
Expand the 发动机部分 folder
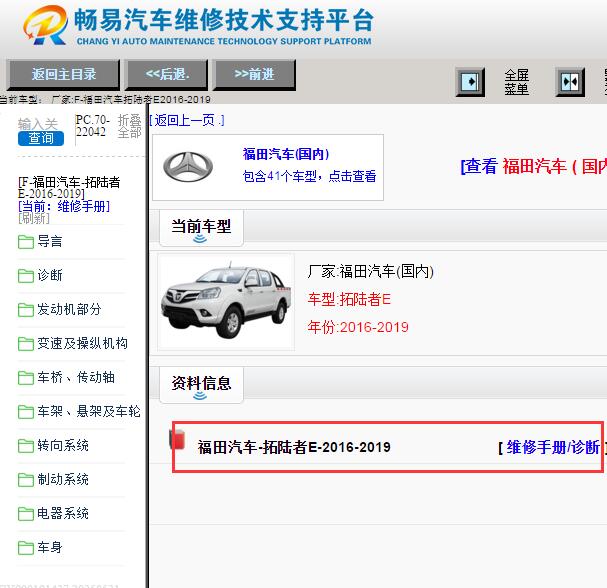pos(69,309)
